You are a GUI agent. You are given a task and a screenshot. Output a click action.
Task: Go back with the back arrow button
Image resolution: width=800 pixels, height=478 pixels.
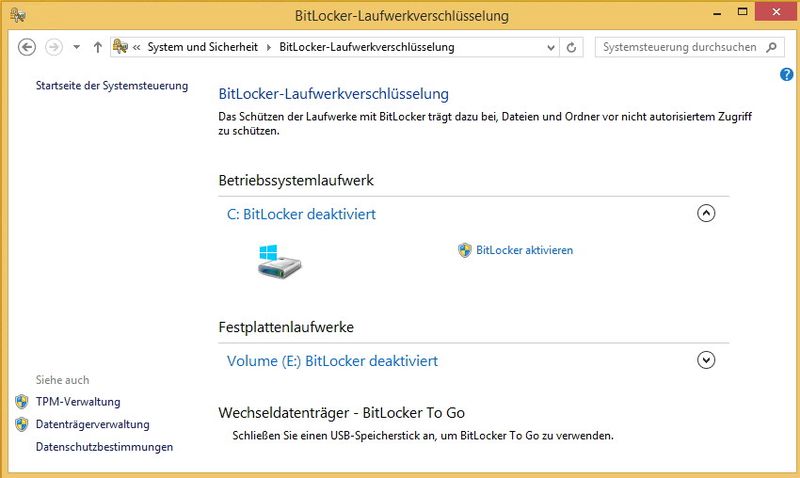click(x=27, y=47)
